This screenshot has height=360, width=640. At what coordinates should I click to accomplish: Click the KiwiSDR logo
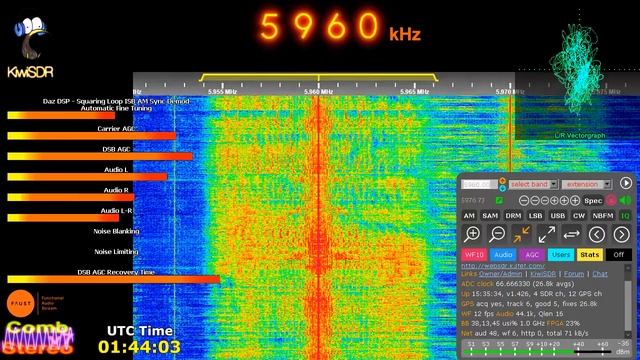tap(31, 48)
